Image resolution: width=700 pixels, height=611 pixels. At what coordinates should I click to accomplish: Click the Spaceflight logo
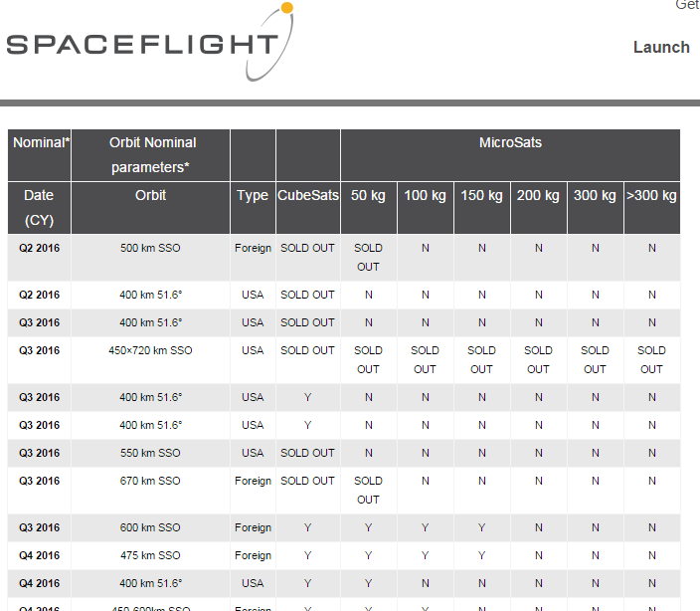[149, 42]
